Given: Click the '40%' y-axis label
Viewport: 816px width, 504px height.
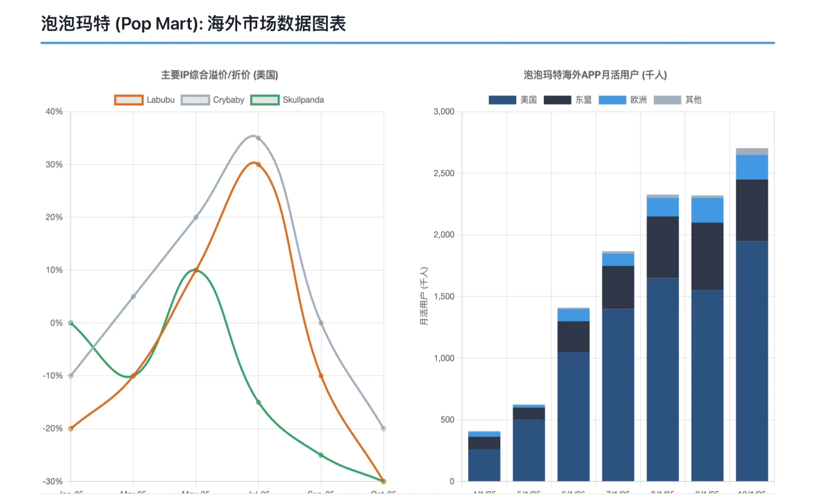Looking at the screenshot, I should point(54,112).
